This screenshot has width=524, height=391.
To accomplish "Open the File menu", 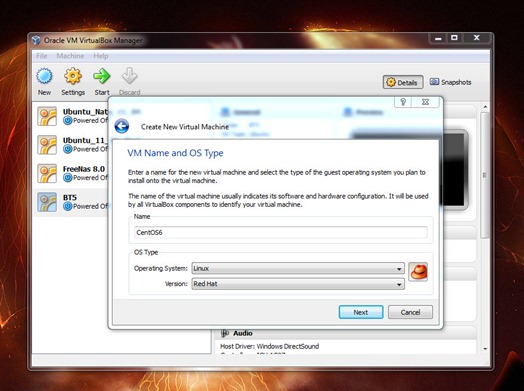I will (x=42, y=56).
